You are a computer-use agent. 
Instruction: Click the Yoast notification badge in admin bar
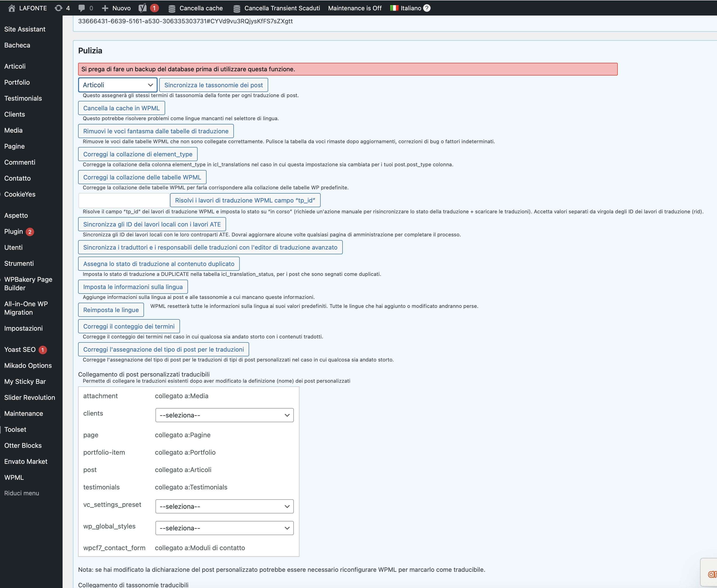(x=155, y=8)
